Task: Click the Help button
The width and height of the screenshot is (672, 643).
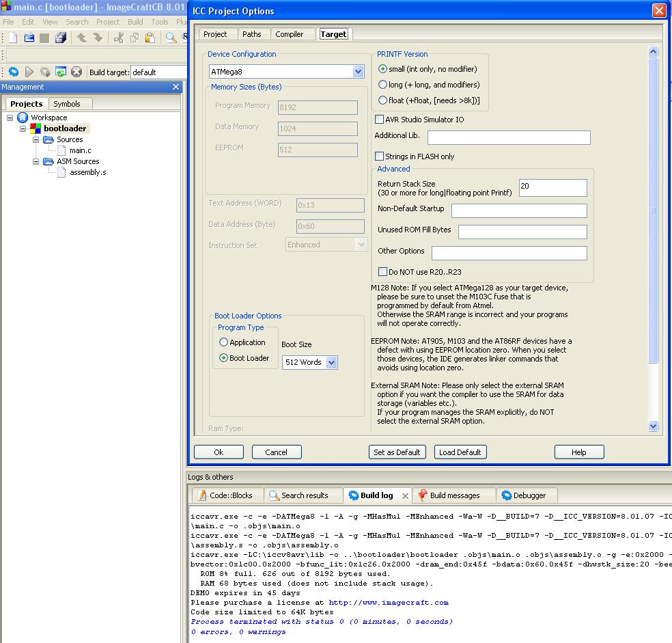Action: pyautogui.click(x=579, y=452)
